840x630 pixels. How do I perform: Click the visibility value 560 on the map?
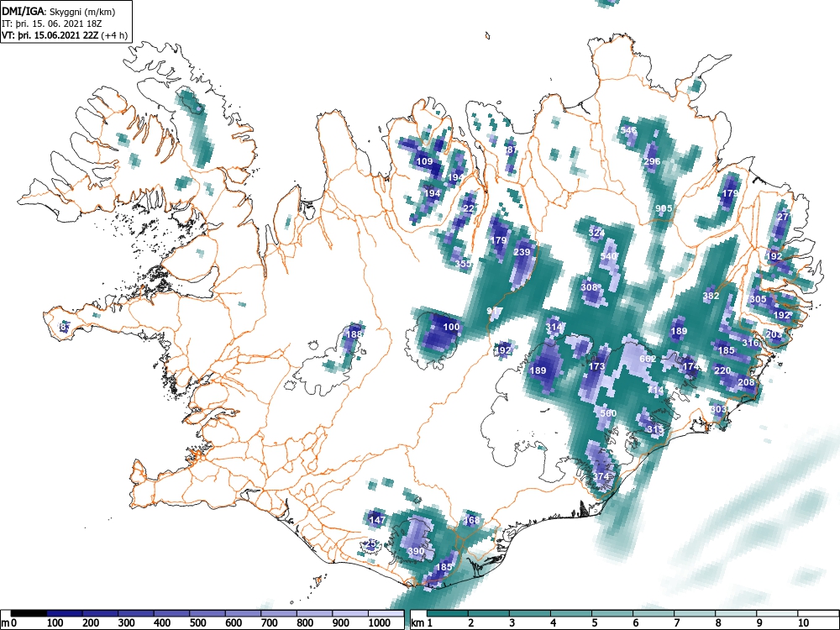608,413
